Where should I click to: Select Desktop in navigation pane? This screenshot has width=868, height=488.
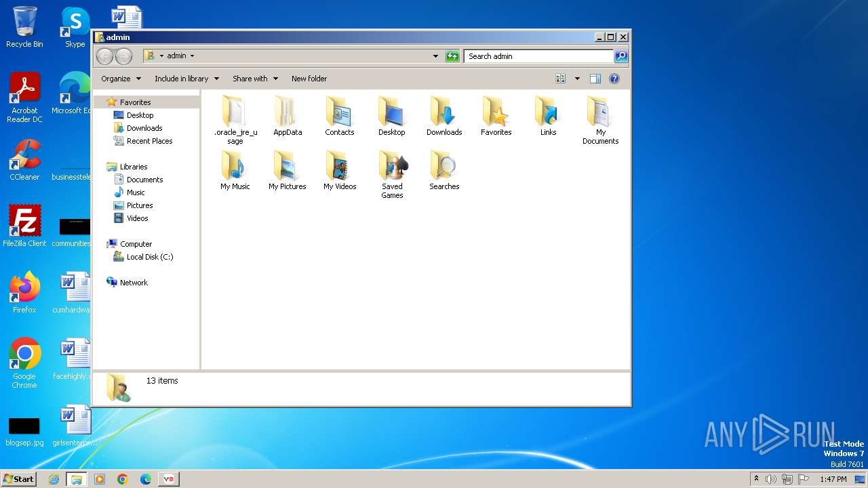(x=140, y=115)
